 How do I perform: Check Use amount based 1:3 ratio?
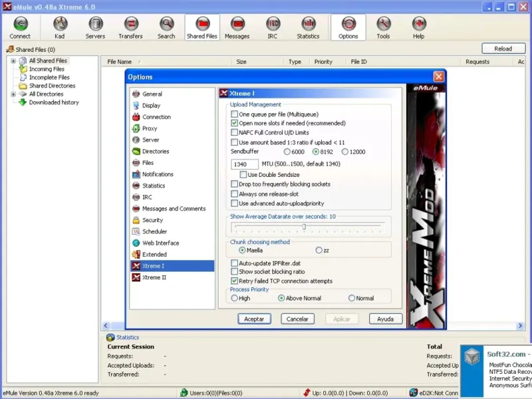pos(234,142)
